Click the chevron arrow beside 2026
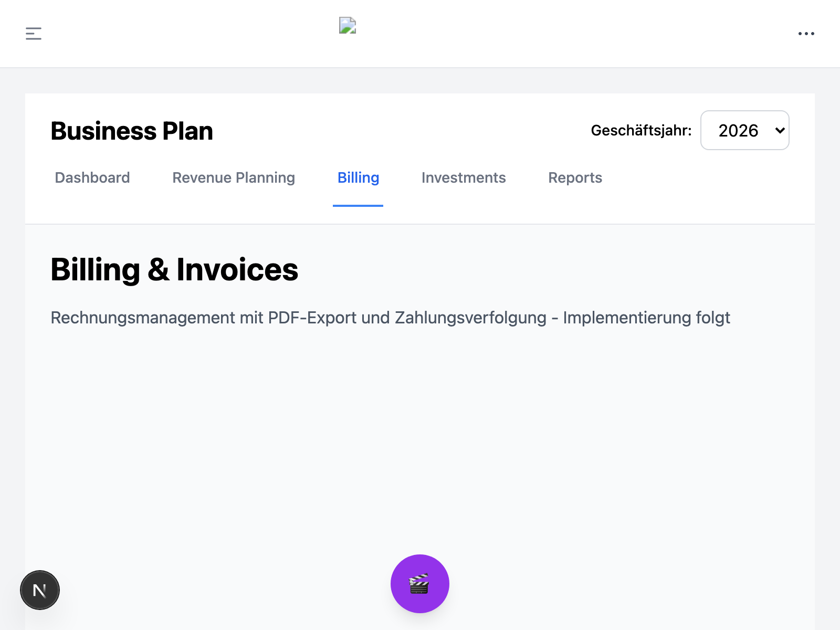 click(x=780, y=130)
